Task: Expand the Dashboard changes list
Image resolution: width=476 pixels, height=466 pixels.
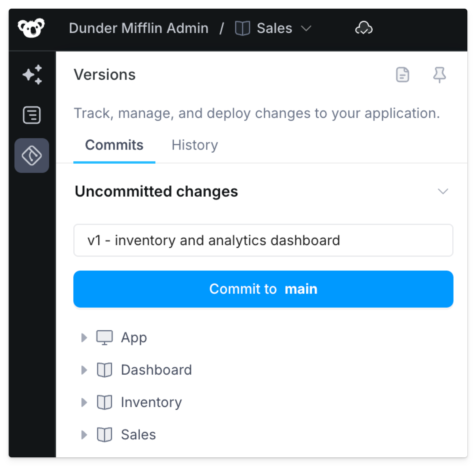Action: (x=85, y=370)
